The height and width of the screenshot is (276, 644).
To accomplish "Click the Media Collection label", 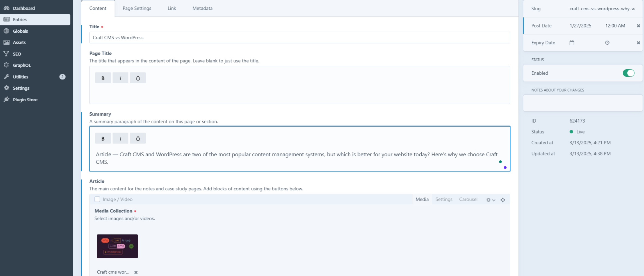I will (x=113, y=211).
